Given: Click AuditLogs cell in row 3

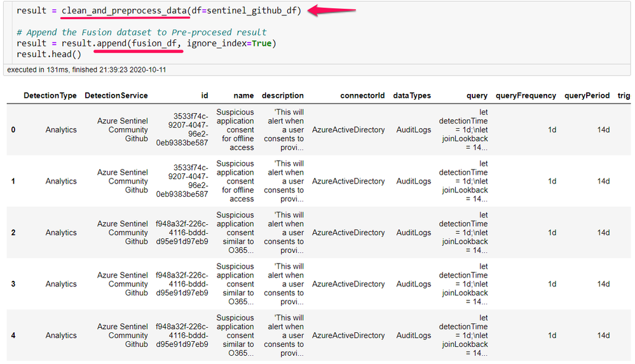Looking at the screenshot, I should [413, 284].
